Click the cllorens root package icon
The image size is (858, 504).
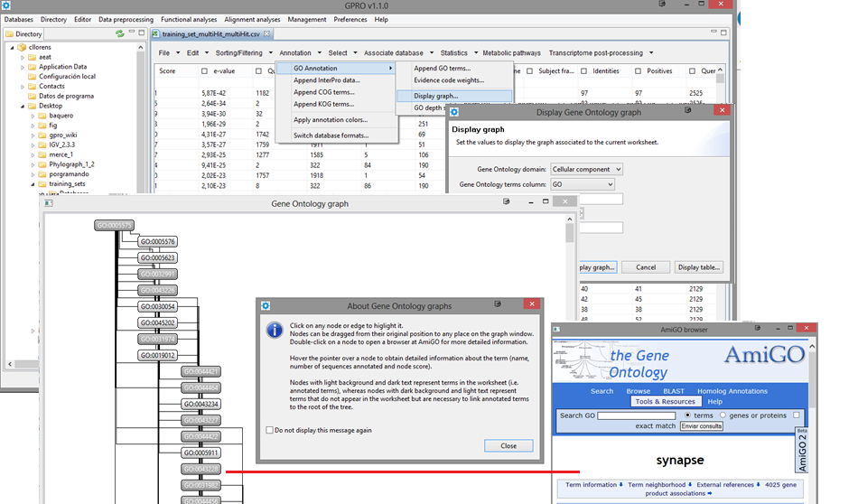coord(21,47)
